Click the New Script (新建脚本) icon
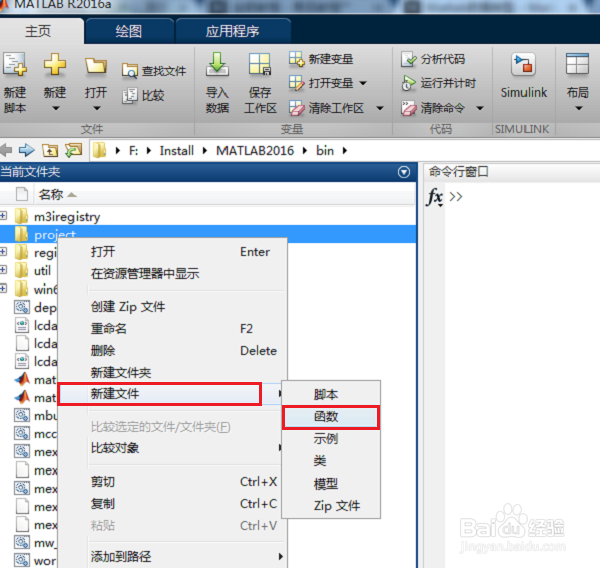This screenshot has width=600, height=568. [x=15, y=64]
